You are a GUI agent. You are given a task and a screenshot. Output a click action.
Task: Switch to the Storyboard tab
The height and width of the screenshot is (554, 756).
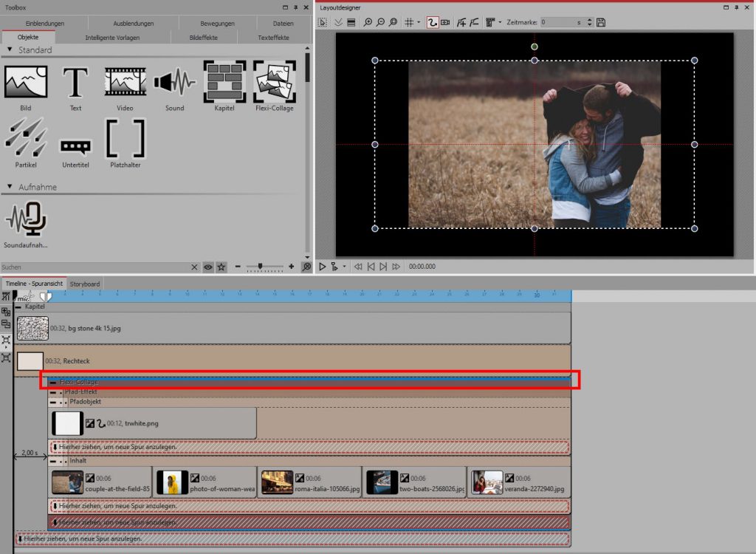[84, 284]
